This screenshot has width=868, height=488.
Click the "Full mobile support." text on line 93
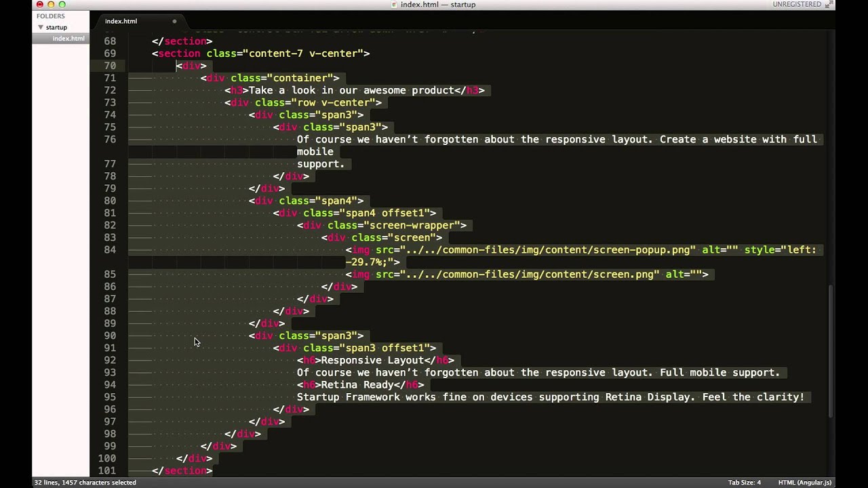coord(719,373)
